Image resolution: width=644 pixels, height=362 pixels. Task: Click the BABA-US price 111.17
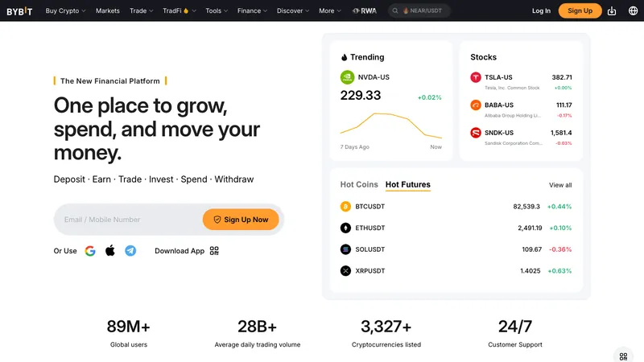tap(564, 105)
